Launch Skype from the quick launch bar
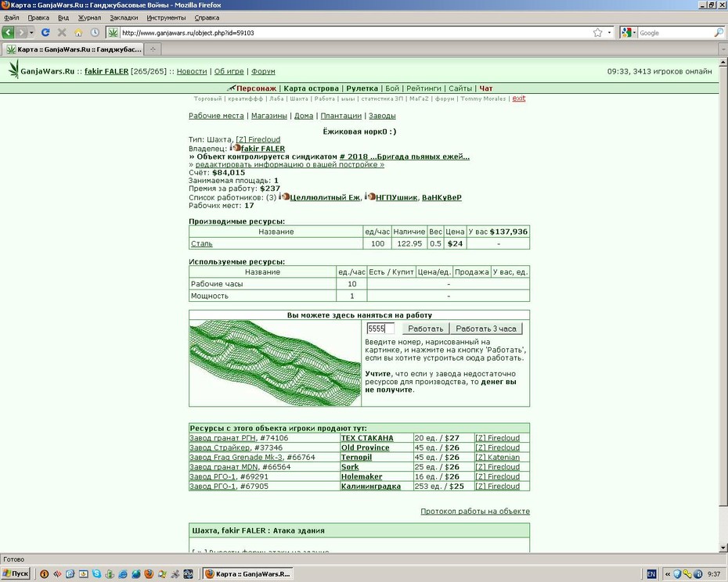 [x=96, y=574]
